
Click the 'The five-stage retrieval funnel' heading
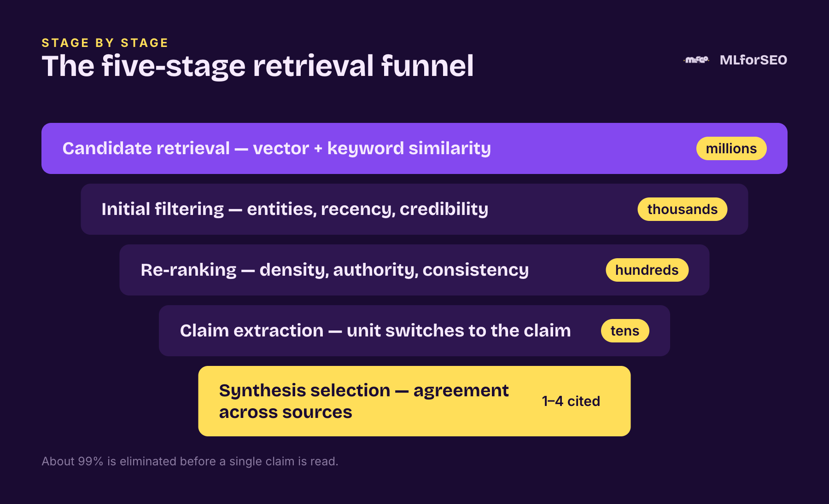[257, 66]
